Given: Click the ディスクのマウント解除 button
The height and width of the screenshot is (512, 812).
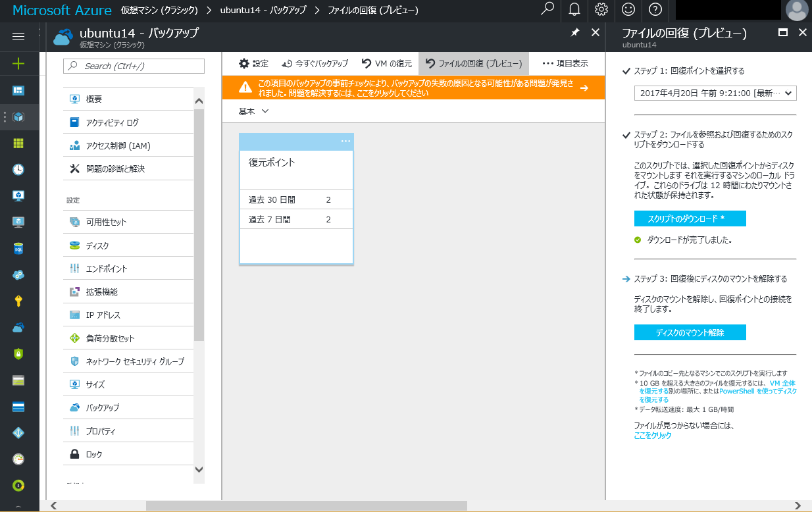Looking at the screenshot, I should (689, 332).
